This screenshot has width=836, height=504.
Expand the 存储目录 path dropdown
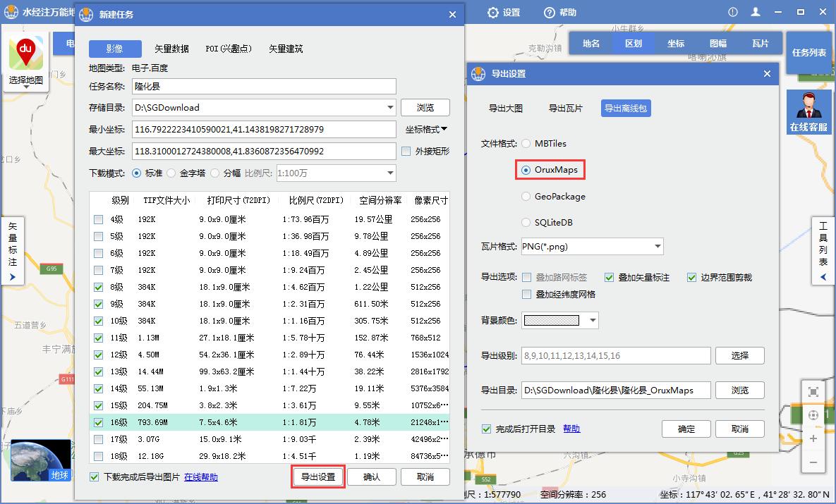(392, 107)
